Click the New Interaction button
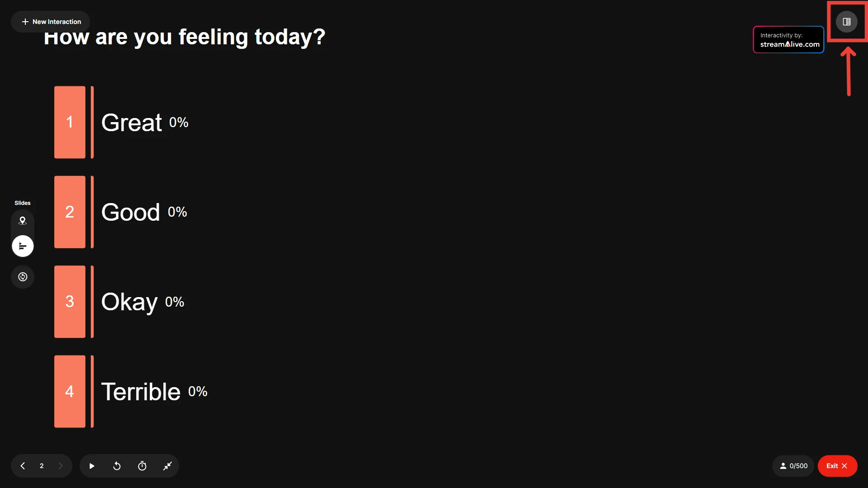This screenshot has width=868, height=488. click(51, 22)
